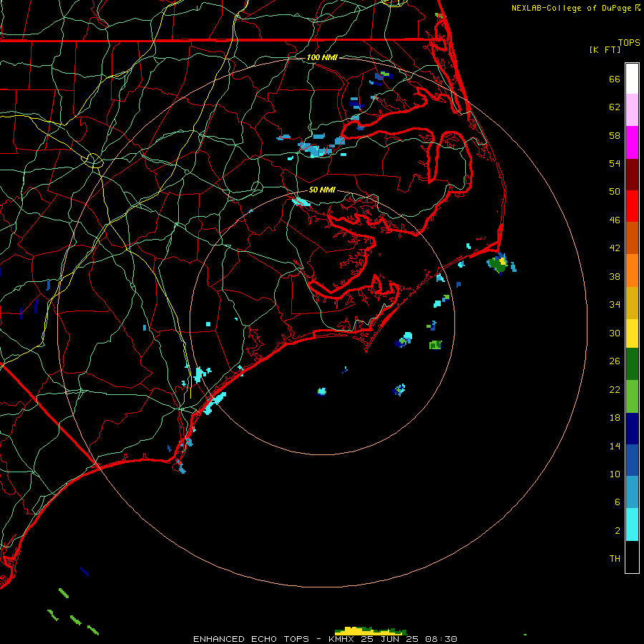The height and width of the screenshot is (644, 644).
Task: Click the yellow-cored echo off Cape Hatteras
Action: [499, 263]
